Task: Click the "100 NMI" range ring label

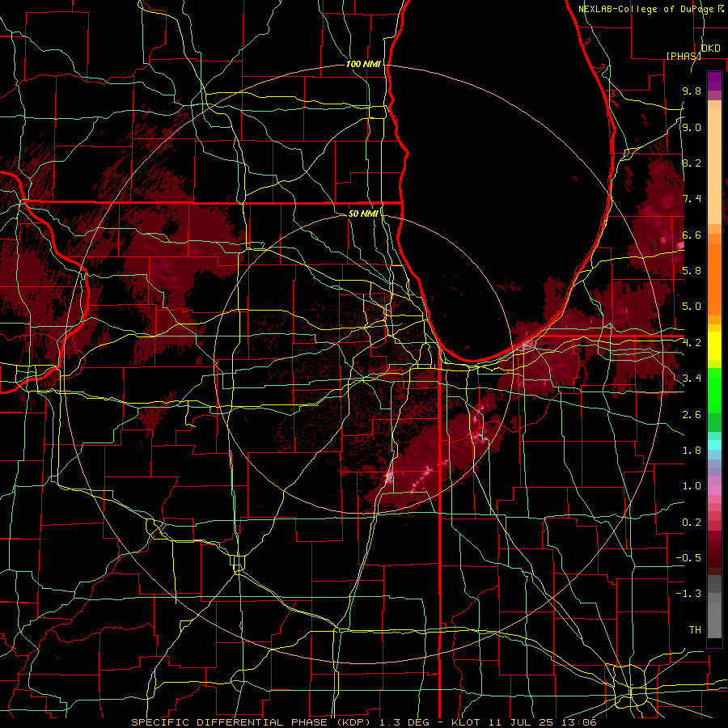Action: coord(363,64)
